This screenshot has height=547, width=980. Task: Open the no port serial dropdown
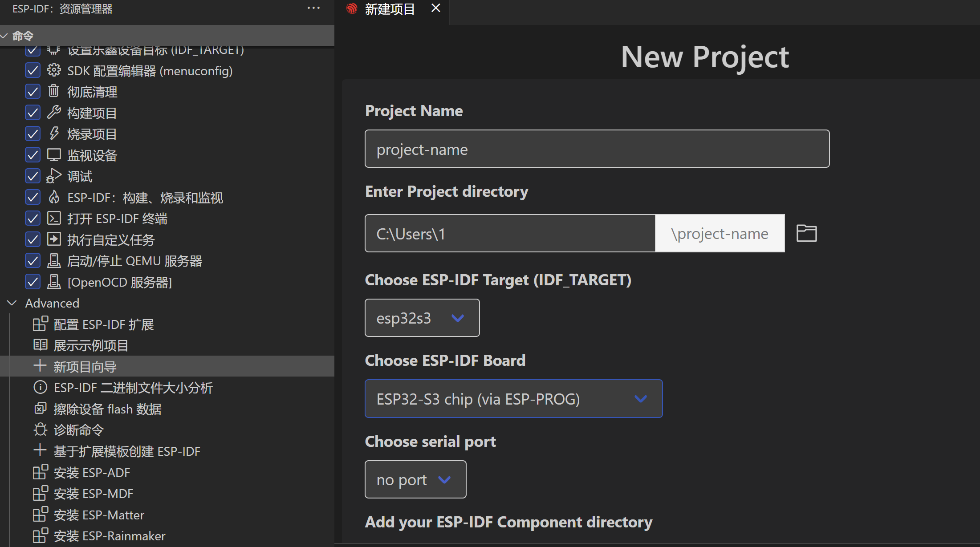tap(415, 479)
